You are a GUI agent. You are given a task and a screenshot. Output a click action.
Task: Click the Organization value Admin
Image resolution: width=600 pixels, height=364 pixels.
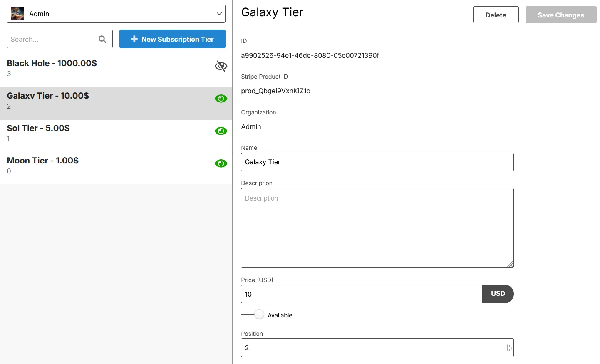pos(251,126)
